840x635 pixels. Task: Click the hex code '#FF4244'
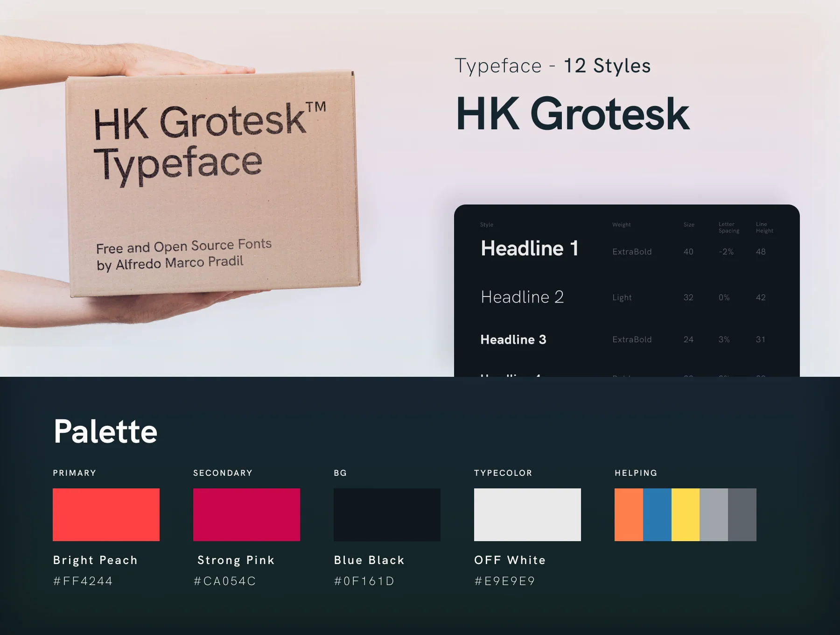[83, 581]
